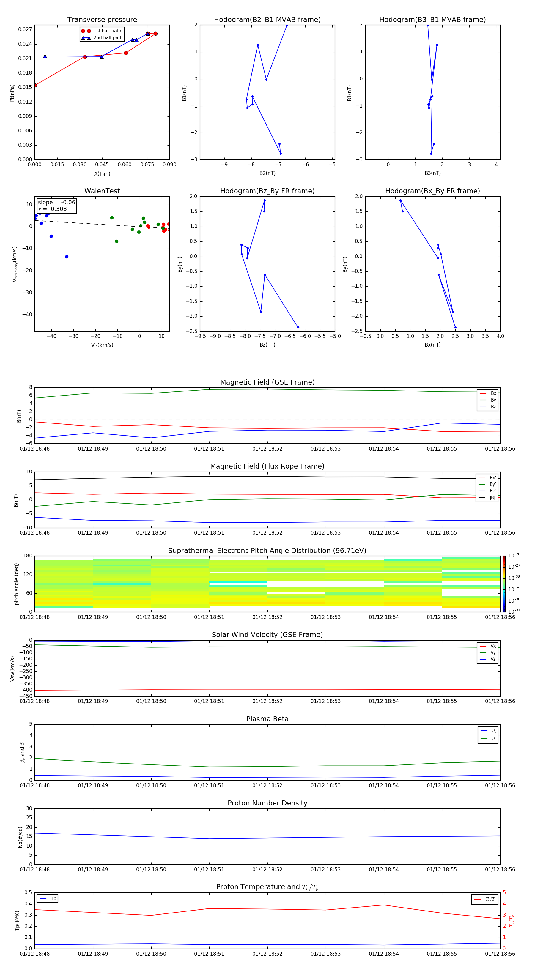Click the "Magnetic Field (Flux Rope Frame)" title
This screenshot has width=535, height=980.
pyautogui.click(x=267, y=467)
